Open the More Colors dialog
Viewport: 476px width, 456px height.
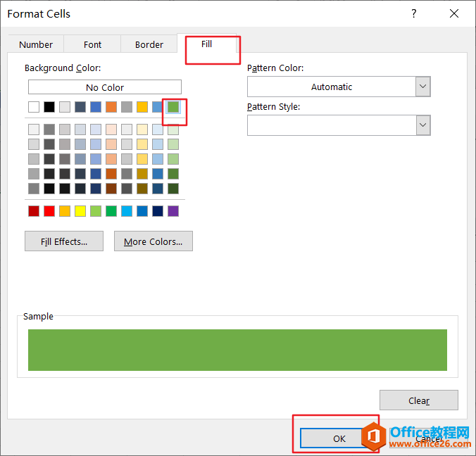click(153, 241)
